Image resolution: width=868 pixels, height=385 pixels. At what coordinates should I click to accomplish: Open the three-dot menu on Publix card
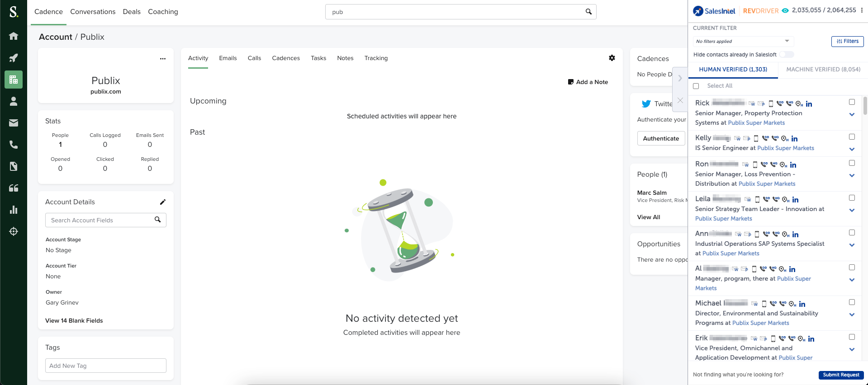[x=163, y=59]
